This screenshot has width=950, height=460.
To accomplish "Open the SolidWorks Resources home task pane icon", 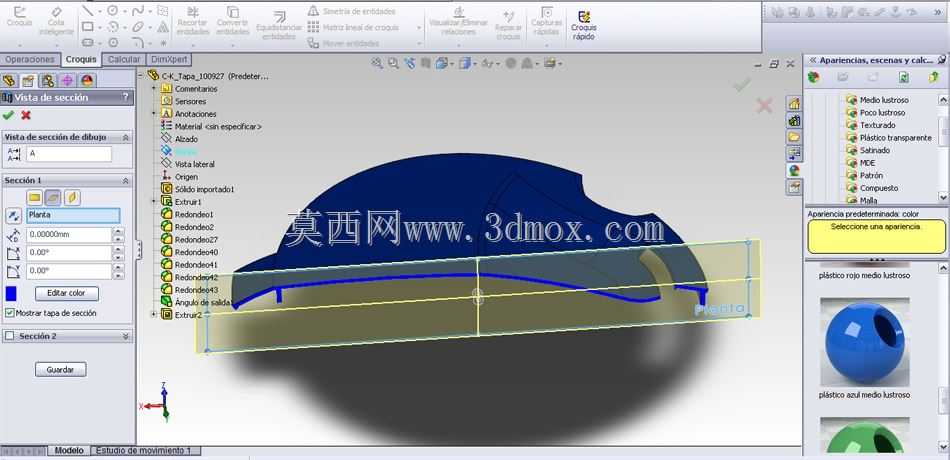I will (x=794, y=104).
